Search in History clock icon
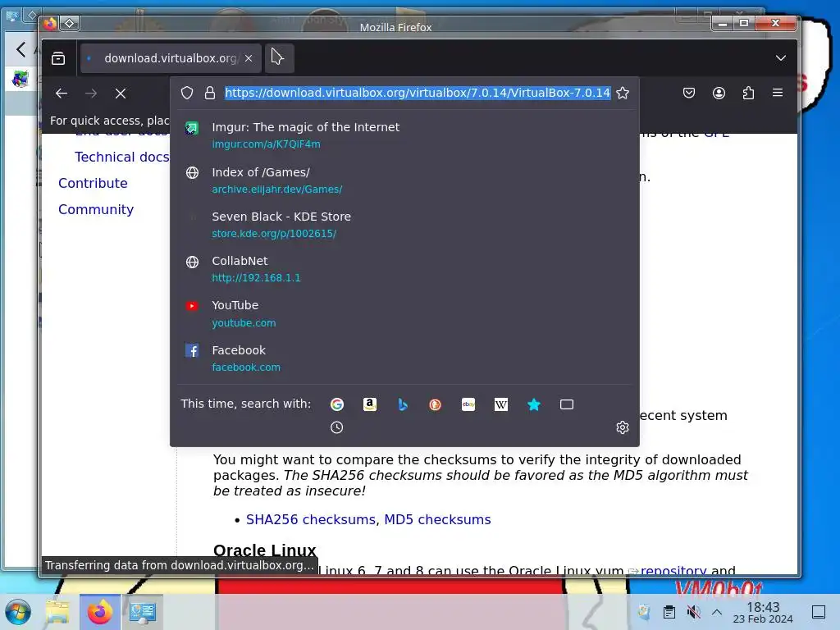The width and height of the screenshot is (840, 630). click(x=337, y=427)
